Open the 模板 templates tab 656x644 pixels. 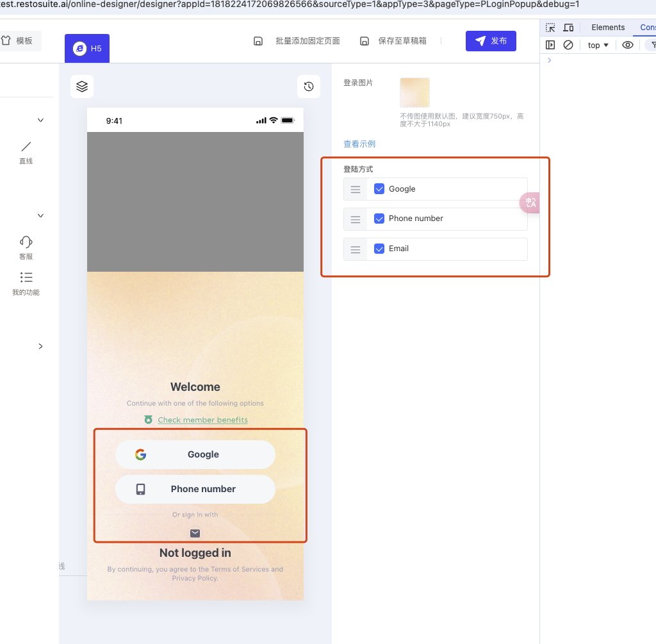tap(19, 40)
